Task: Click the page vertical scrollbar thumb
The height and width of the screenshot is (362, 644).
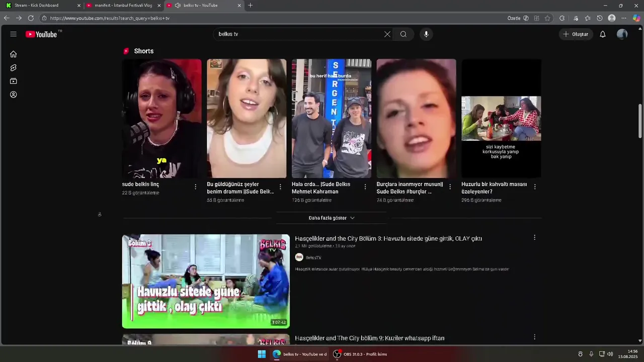Action: (x=640, y=121)
